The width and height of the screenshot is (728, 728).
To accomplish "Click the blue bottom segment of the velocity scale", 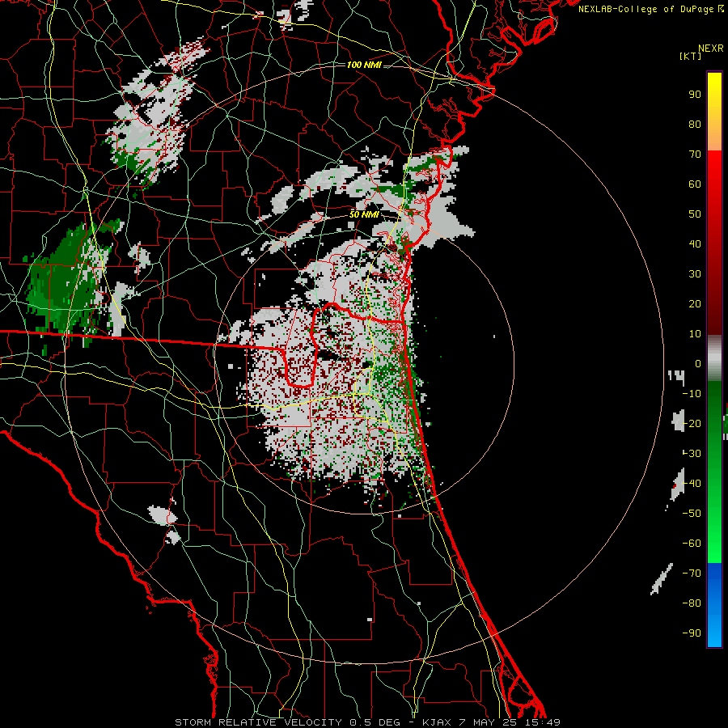I will click(x=714, y=605).
